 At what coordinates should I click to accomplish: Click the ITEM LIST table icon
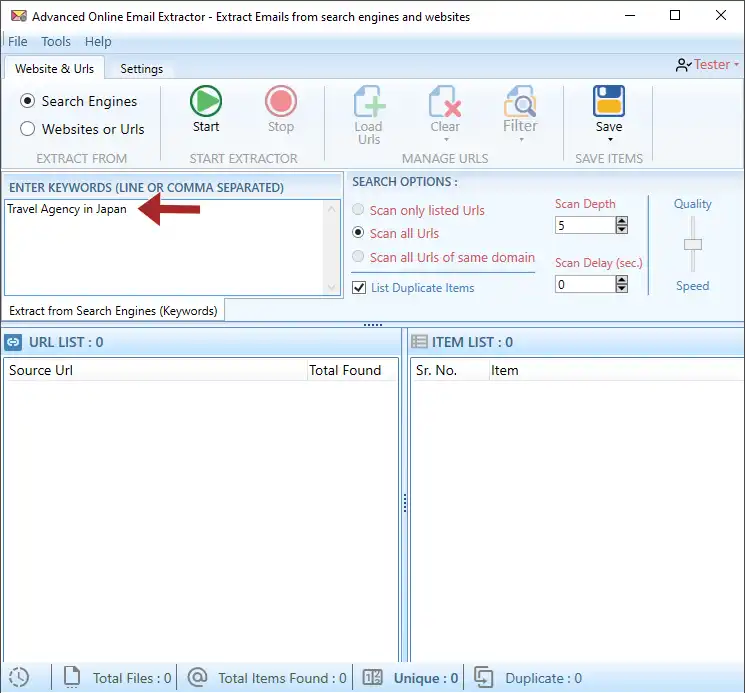419,342
